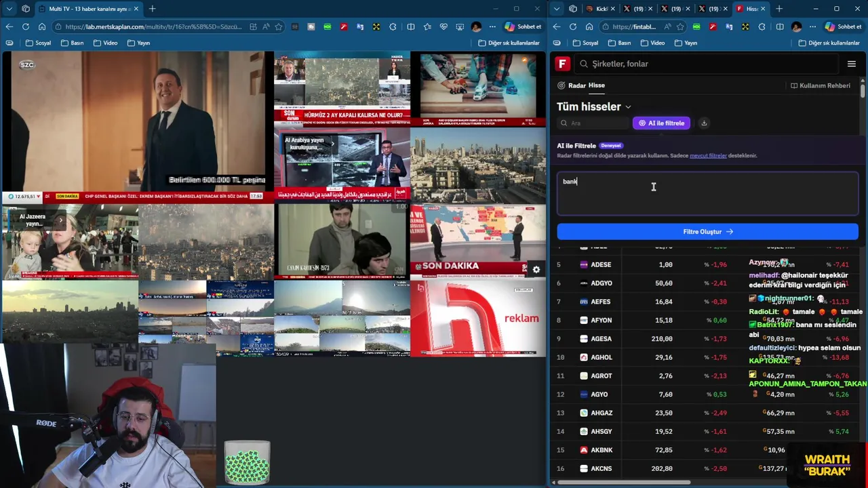Open Extensions puzzle icon in the right window

coord(762,26)
